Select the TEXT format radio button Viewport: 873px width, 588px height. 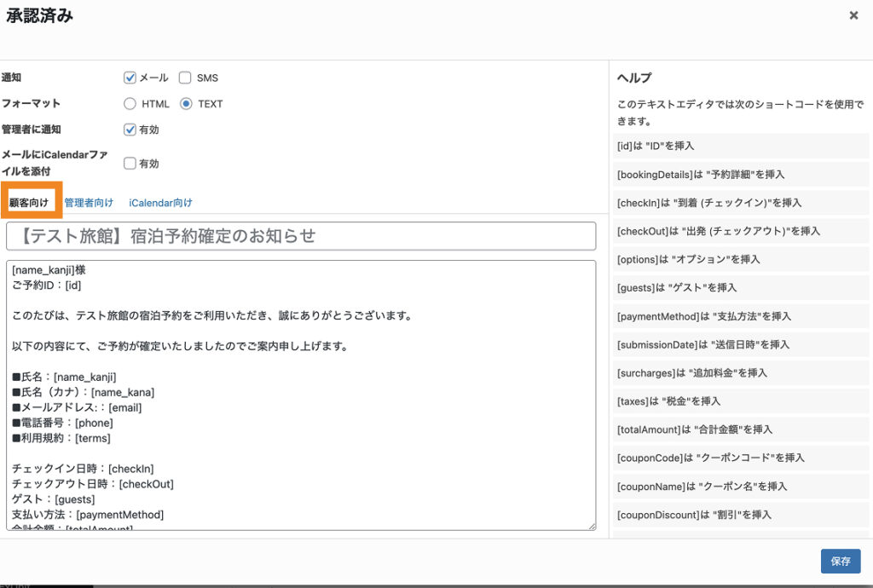click(186, 104)
